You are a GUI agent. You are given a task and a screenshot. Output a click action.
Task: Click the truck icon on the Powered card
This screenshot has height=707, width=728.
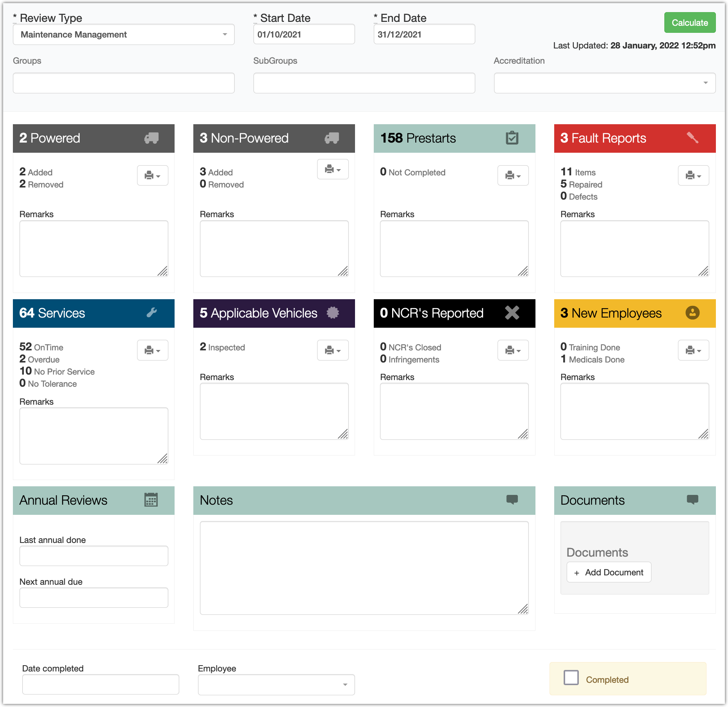[x=152, y=138]
